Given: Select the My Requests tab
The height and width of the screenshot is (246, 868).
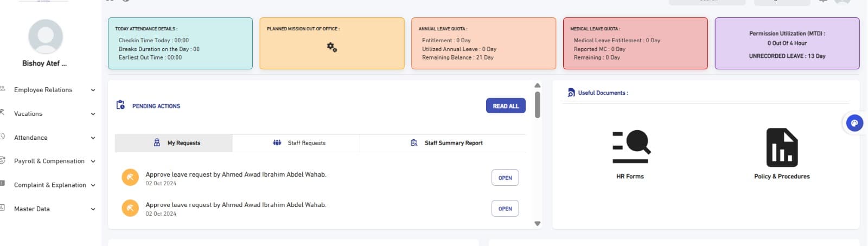Looking at the screenshot, I should tap(177, 143).
